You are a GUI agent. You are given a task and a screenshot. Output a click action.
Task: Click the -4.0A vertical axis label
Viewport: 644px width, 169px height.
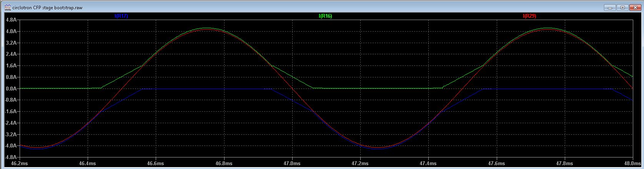11,146
